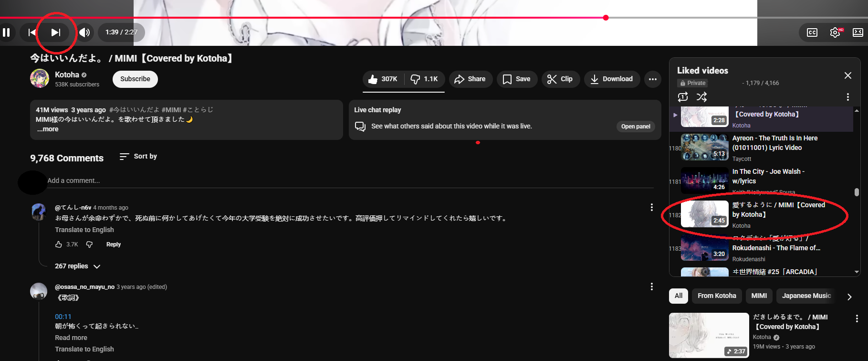
Task: Open options menu for @osasa_no_mayu_no comment
Action: coord(651,287)
